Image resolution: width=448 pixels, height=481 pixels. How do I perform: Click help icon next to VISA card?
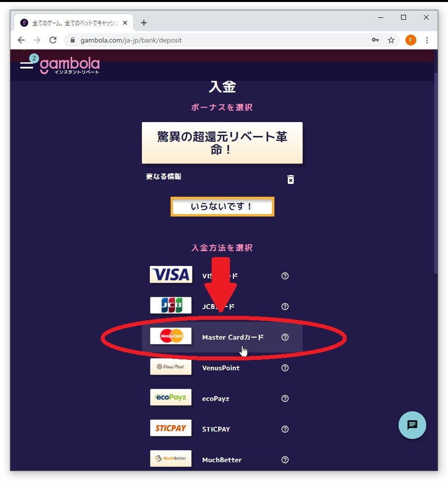pyautogui.click(x=285, y=276)
